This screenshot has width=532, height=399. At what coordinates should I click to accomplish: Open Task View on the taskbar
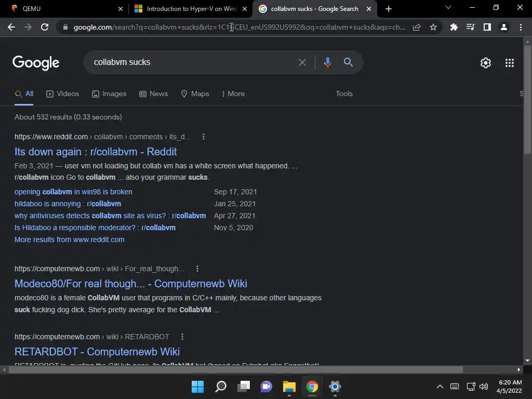pos(243,387)
